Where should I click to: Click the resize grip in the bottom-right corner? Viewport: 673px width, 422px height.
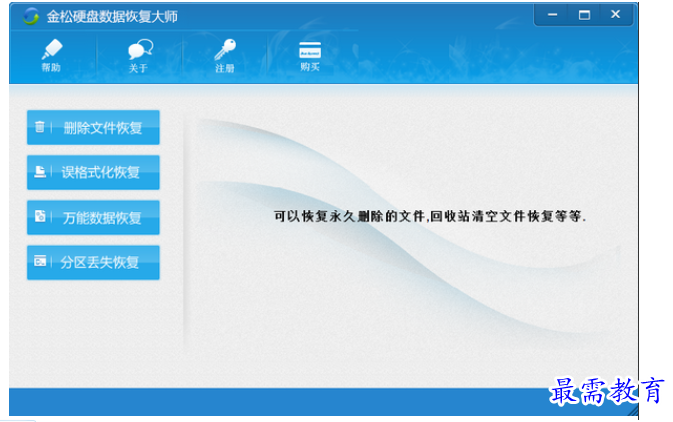(633, 410)
